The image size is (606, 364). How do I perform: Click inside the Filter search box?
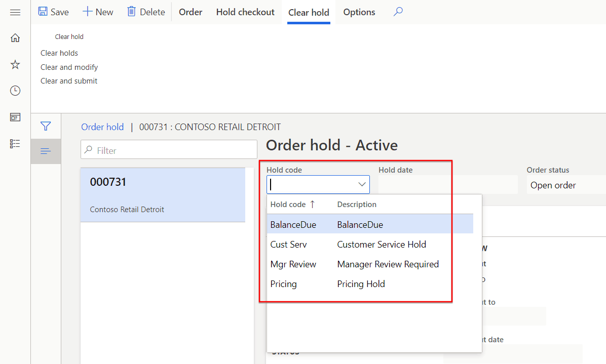point(169,149)
